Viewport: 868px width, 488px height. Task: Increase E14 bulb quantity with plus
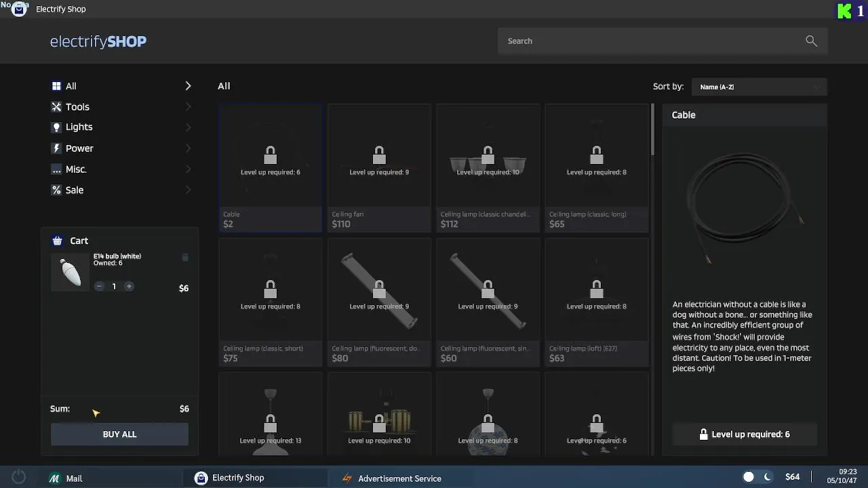[129, 286]
